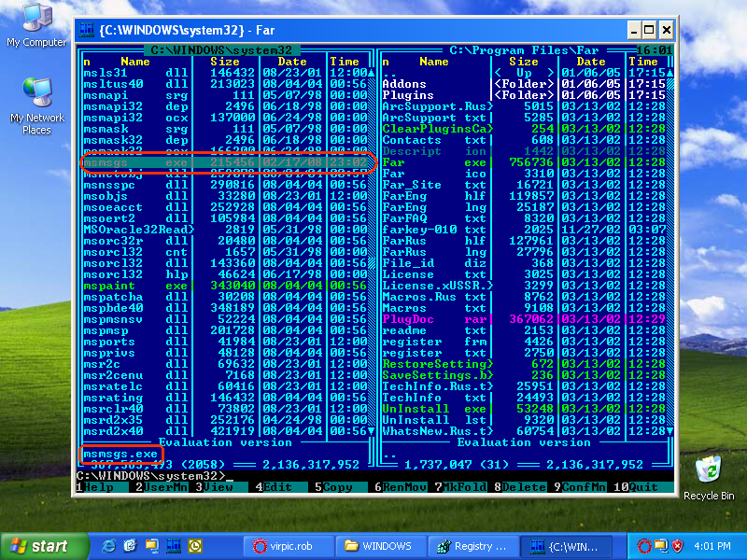
Task: Click left panel Name column header
Action: click(x=135, y=62)
